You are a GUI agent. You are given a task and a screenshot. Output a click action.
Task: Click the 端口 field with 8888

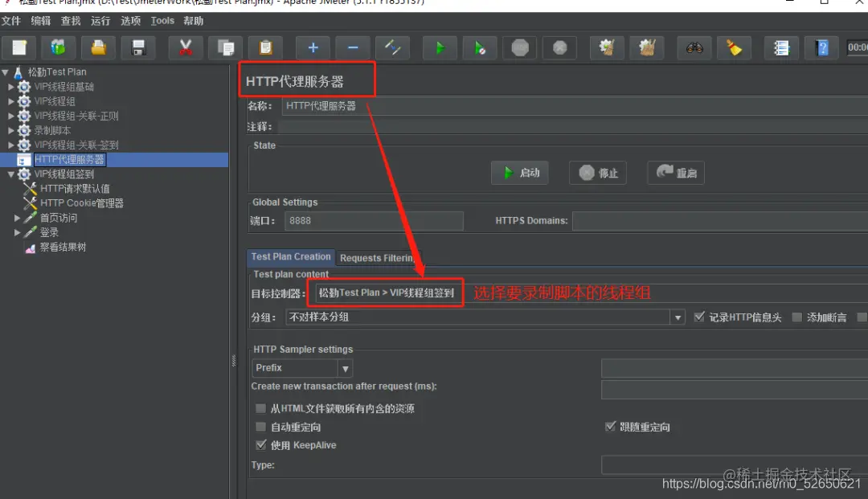374,221
